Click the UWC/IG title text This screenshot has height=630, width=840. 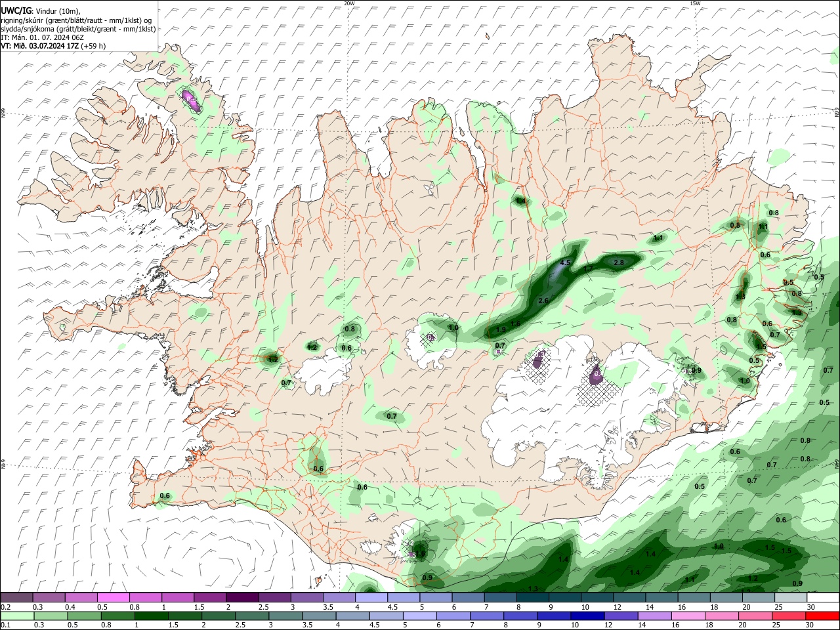point(16,10)
